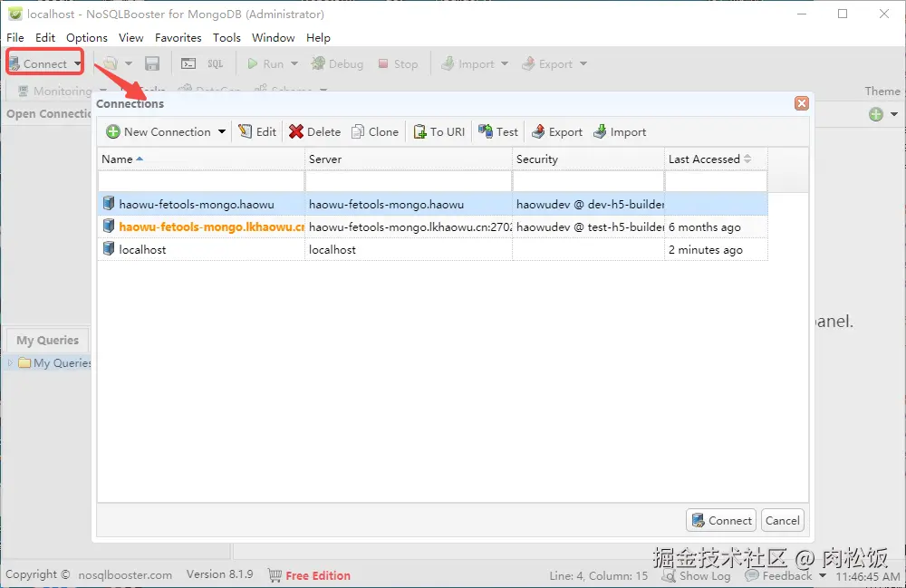Close the Connections dialog with red X

[x=802, y=103]
